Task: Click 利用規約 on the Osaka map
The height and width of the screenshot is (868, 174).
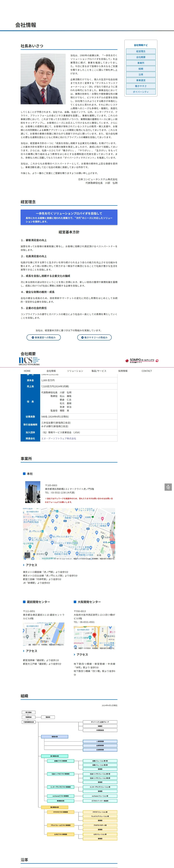Action: tap(95, 648)
